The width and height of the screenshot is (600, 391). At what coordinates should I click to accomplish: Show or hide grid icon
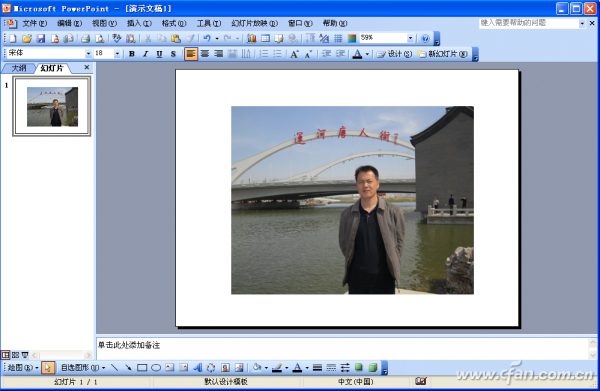338,38
